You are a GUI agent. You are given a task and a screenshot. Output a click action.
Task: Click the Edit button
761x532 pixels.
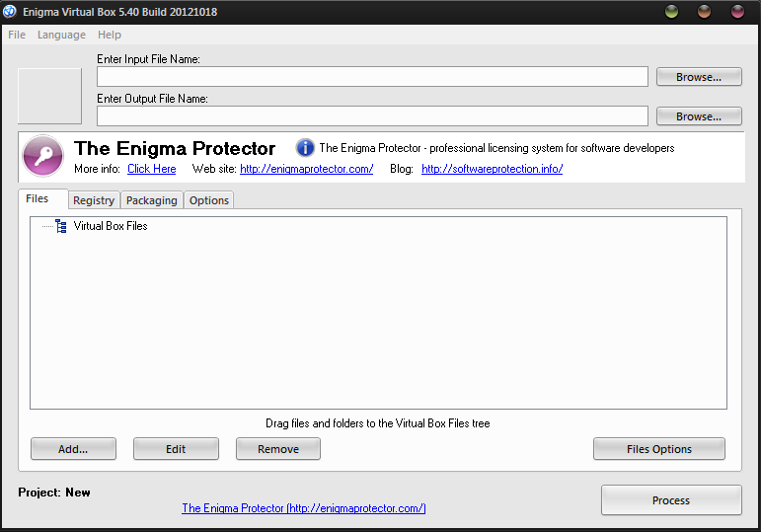pos(176,449)
